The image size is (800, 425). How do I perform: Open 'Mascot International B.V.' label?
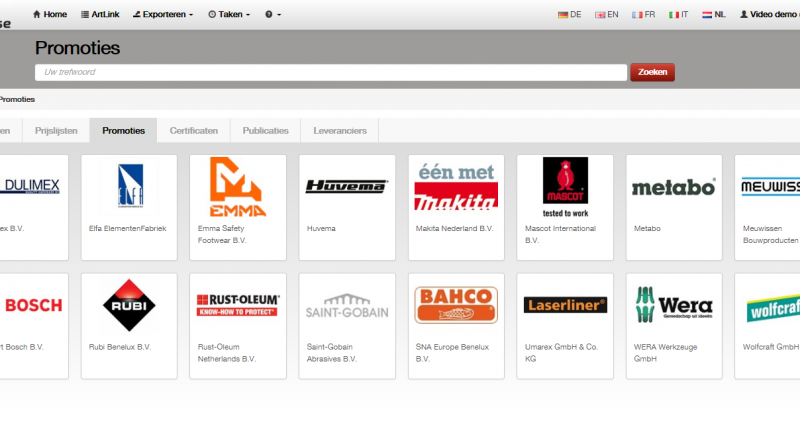click(x=560, y=234)
